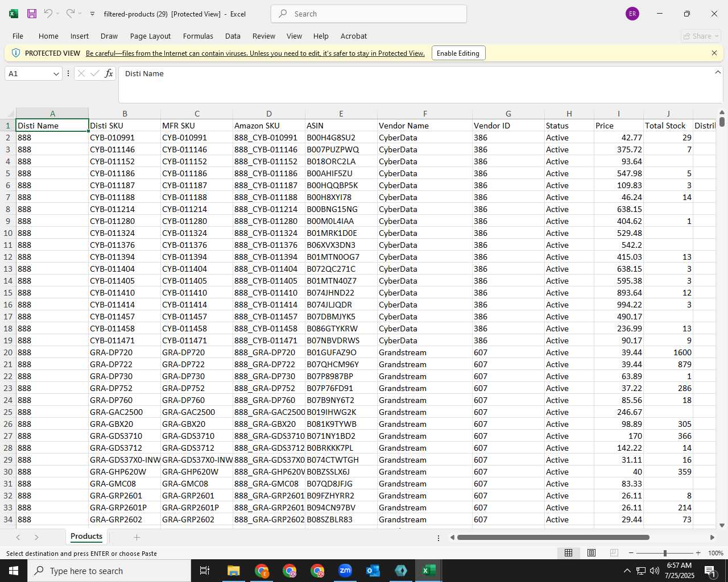Switch to Normal view icon
Screen dimensions: 728x582
click(568, 553)
